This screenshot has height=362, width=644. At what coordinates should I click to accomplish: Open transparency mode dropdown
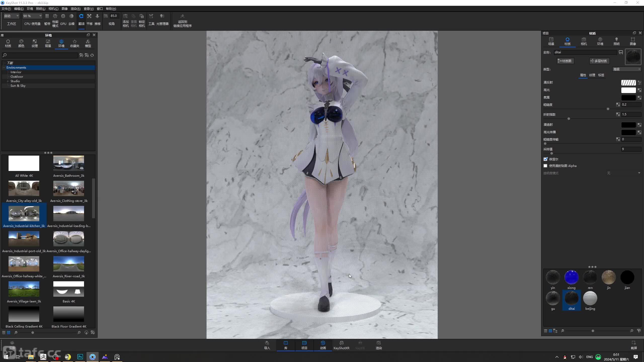624,173
